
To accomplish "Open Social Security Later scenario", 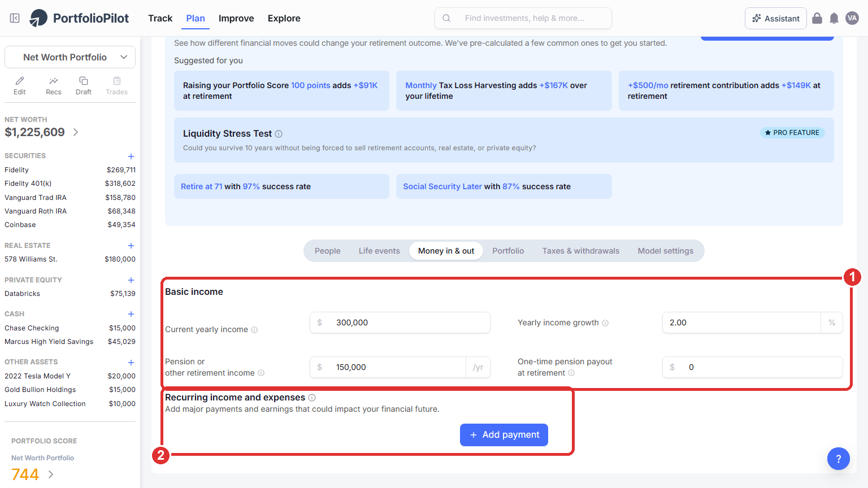I will [x=504, y=186].
